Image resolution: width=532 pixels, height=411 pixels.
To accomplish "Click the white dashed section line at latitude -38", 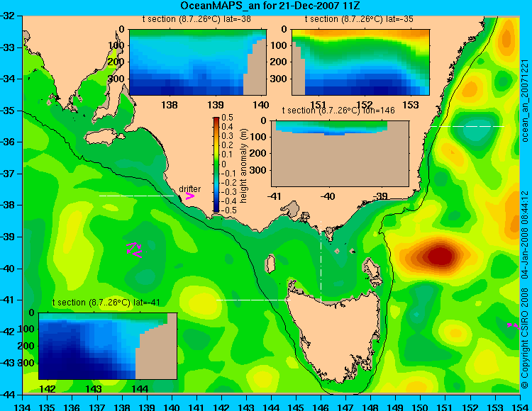I will [136, 196].
